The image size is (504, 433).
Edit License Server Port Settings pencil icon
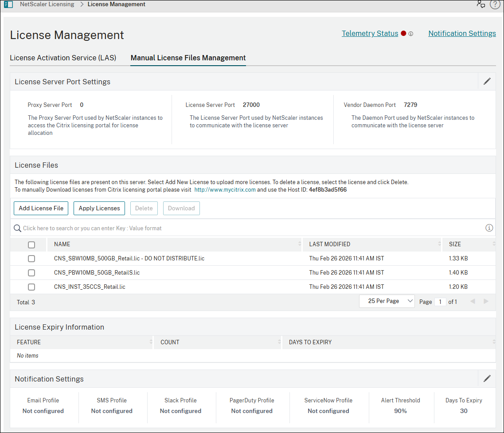coord(487,81)
